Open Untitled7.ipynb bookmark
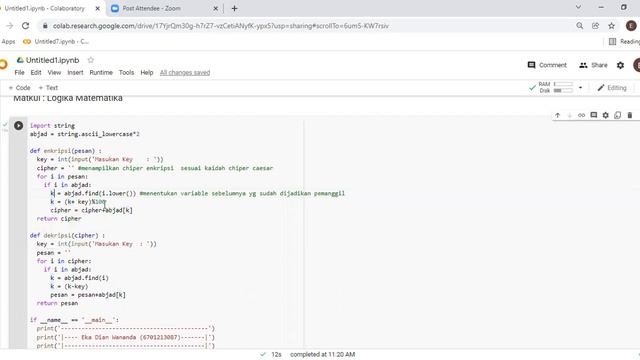The image size is (640, 360). pos(56,42)
